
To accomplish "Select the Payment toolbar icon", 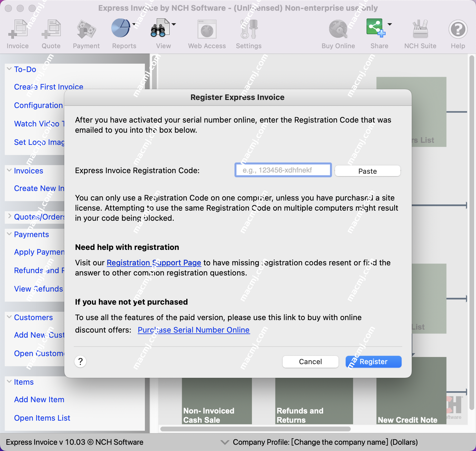I will coord(86,29).
